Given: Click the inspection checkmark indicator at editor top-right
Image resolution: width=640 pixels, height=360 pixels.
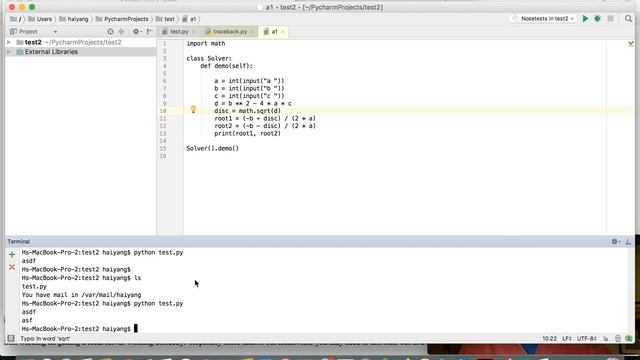Looking at the screenshot, I should click(x=631, y=43).
